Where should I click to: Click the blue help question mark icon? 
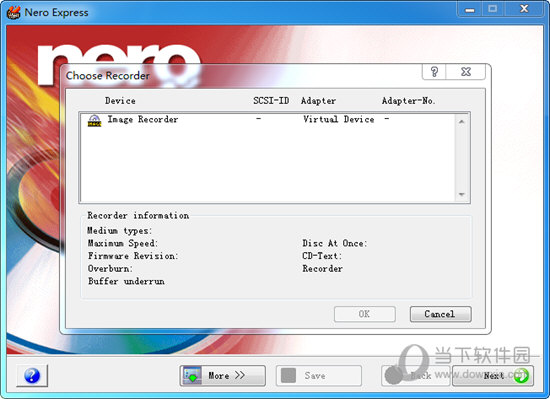pos(32,376)
